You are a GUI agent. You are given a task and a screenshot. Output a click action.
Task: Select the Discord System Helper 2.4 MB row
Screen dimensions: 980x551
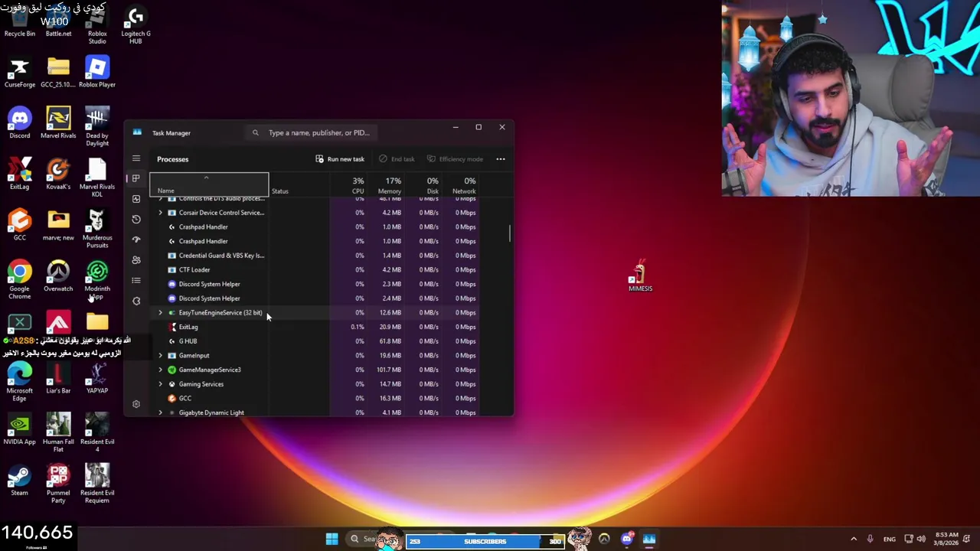(314, 298)
